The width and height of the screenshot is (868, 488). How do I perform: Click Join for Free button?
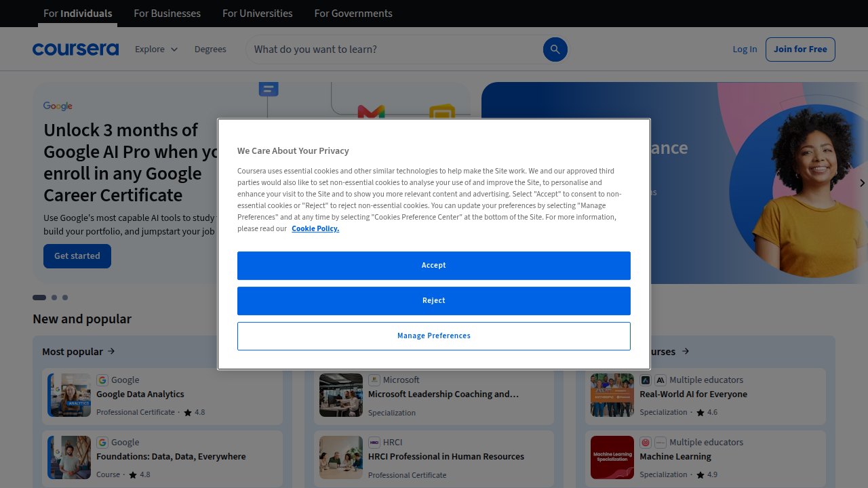click(x=800, y=49)
